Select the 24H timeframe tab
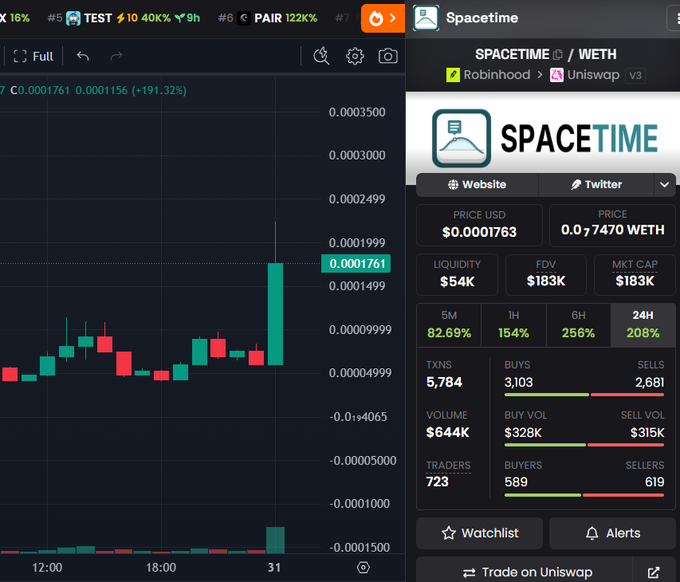 643,325
